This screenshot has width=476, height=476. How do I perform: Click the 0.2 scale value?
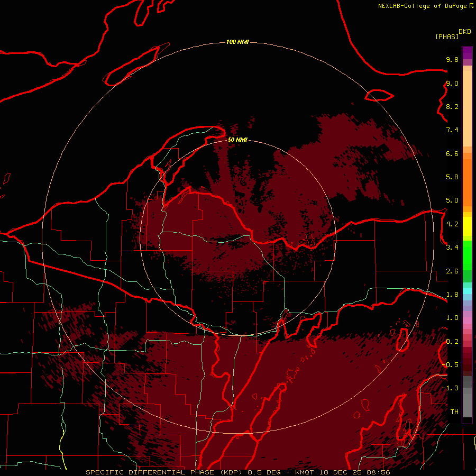[x=452, y=342]
